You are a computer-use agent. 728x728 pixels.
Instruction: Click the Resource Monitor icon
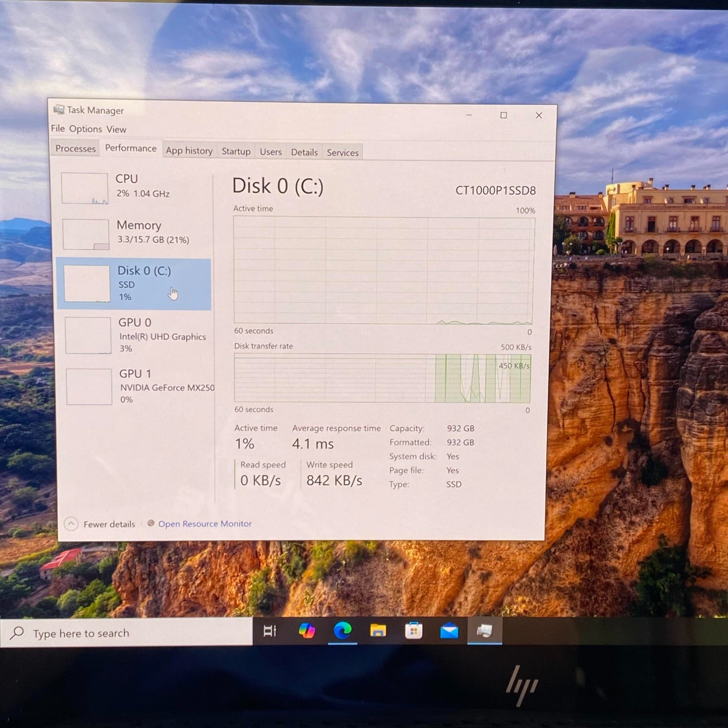[x=151, y=523]
